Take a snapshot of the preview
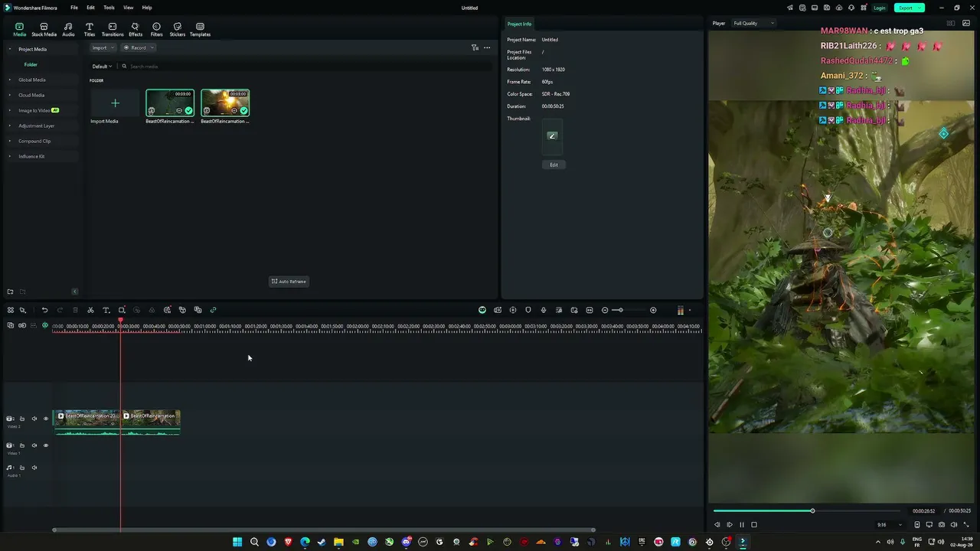The height and width of the screenshot is (551, 980). [942, 525]
